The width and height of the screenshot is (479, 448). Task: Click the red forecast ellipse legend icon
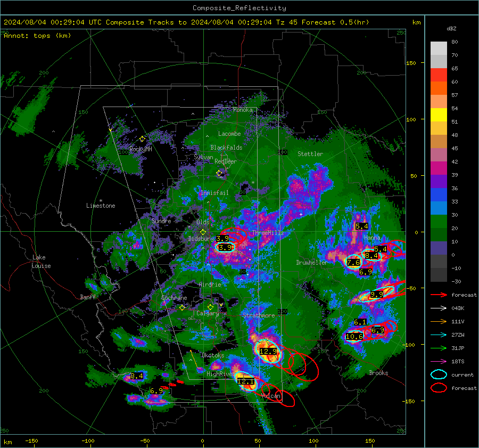(439, 388)
